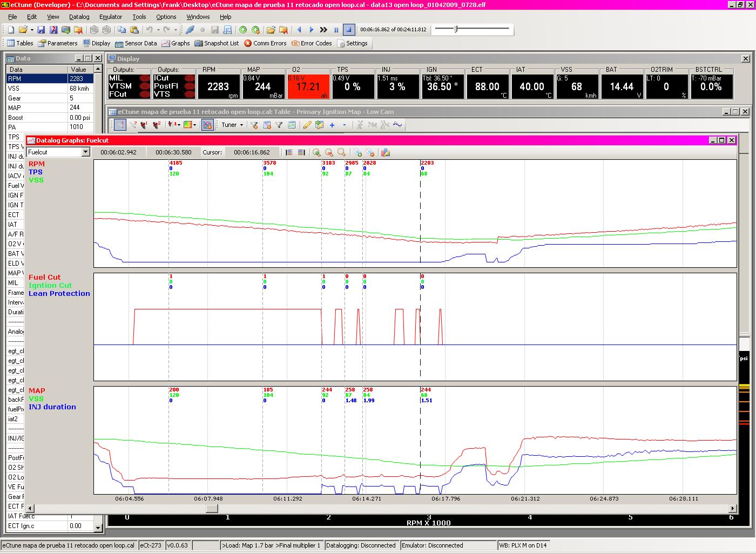Align graph legend left icon
The height and width of the screenshot is (554, 756).
289,153
